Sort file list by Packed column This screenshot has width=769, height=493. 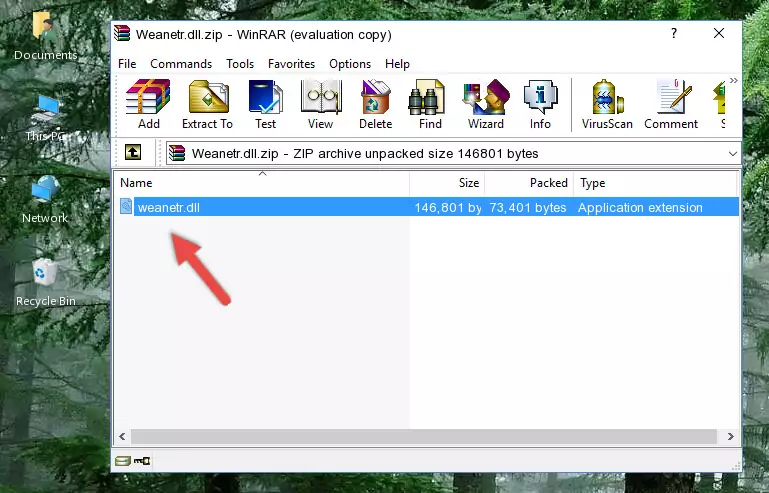[529, 183]
